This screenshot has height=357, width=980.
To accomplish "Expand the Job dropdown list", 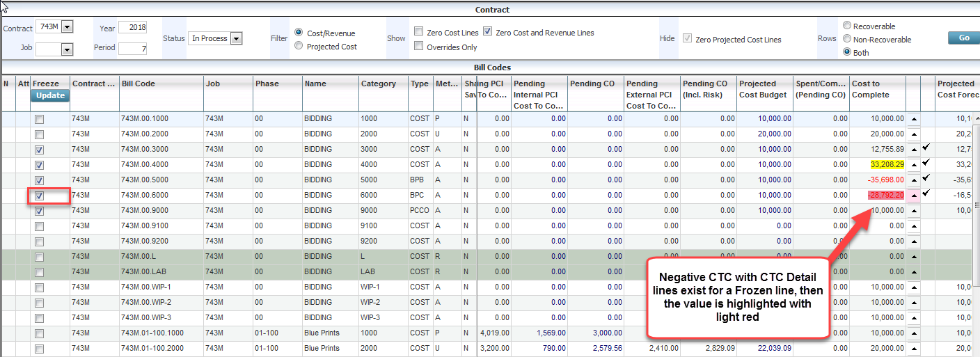I will 67,49.
